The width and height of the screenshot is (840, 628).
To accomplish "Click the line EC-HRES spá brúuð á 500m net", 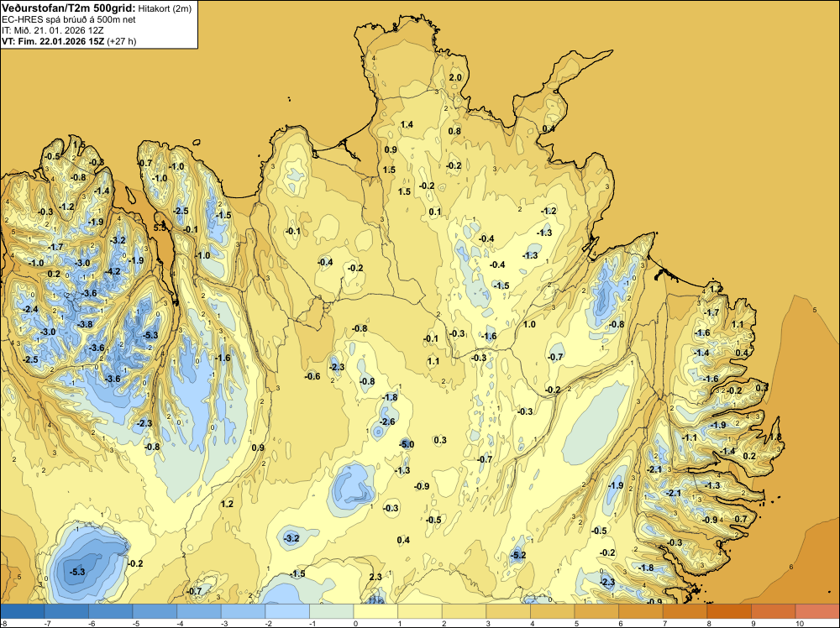I will coord(69,19).
